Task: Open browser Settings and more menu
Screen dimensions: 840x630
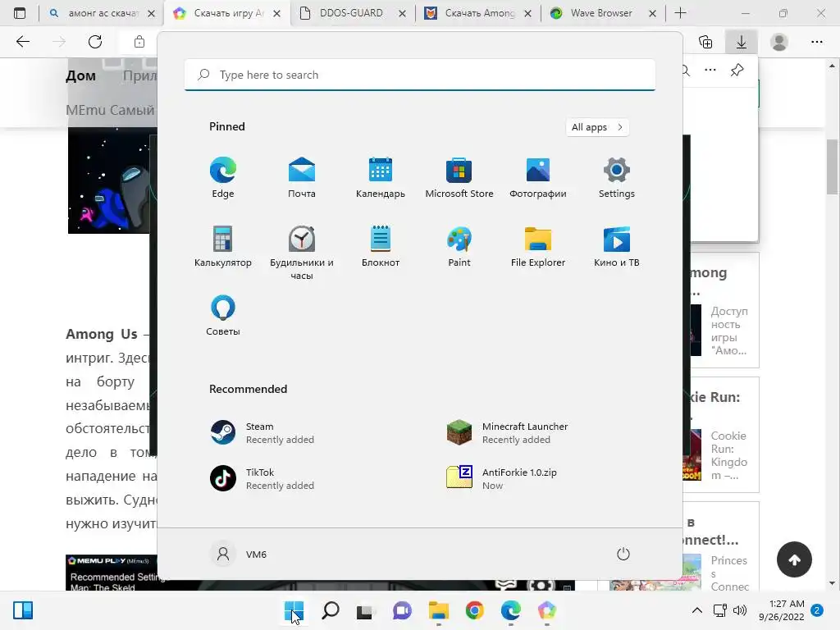Action: coord(816,42)
